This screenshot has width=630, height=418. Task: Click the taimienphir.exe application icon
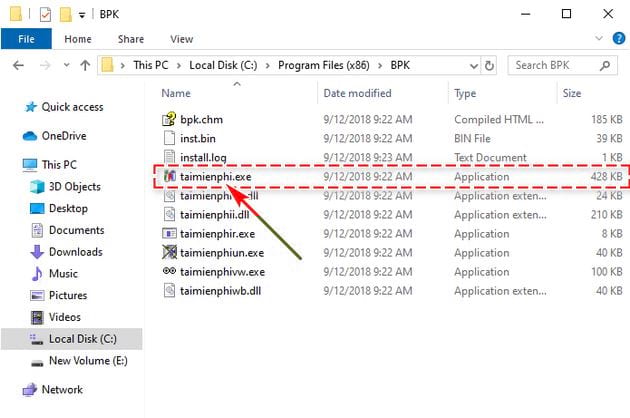point(169,234)
